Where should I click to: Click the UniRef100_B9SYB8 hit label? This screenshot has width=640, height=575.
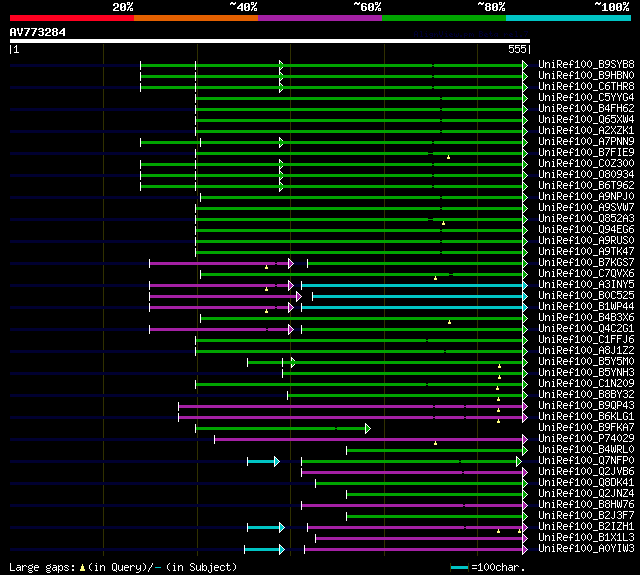[586, 64]
